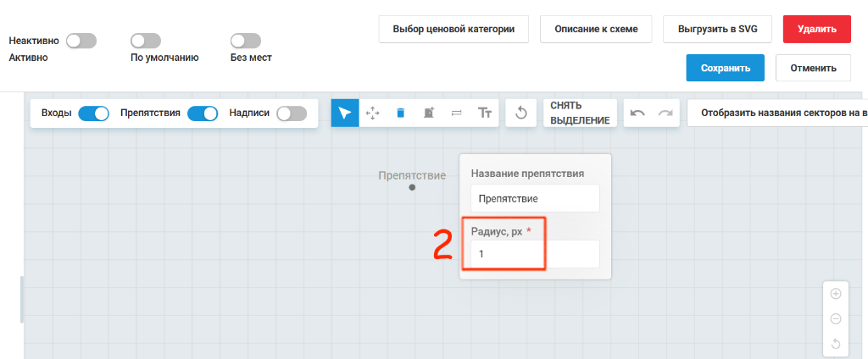Select the obstacle line tool
868x359 pixels.
click(x=457, y=113)
